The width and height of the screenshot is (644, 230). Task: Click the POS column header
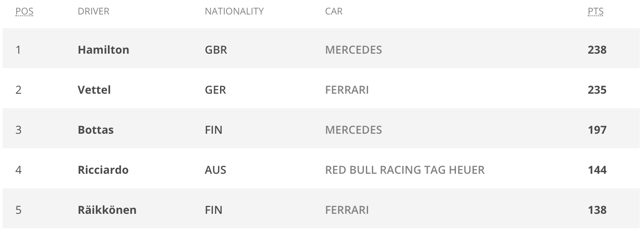pyautogui.click(x=24, y=11)
